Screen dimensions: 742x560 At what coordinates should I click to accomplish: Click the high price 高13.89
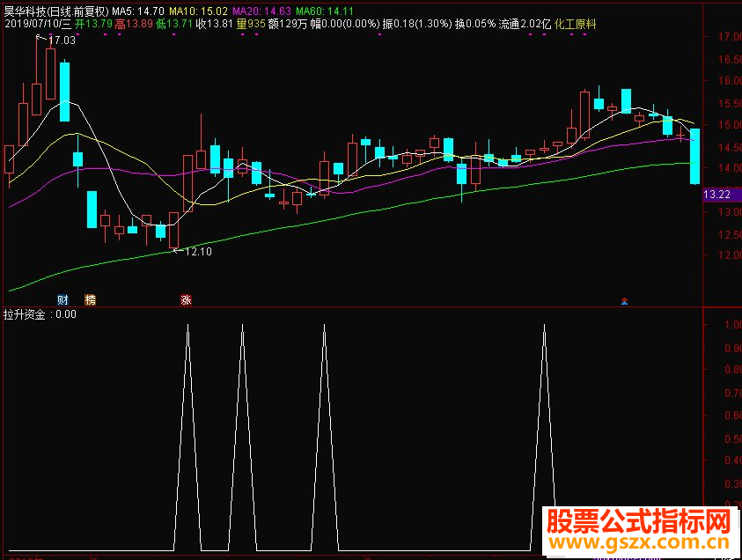(x=134, y=24)
